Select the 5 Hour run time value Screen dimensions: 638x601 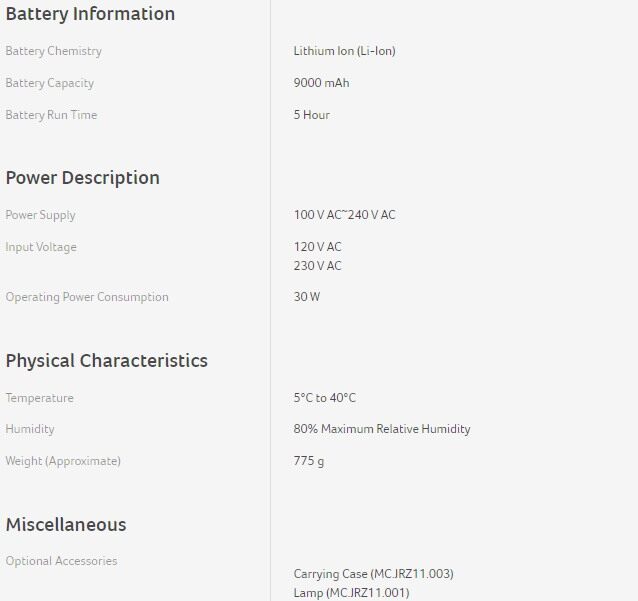311,115
